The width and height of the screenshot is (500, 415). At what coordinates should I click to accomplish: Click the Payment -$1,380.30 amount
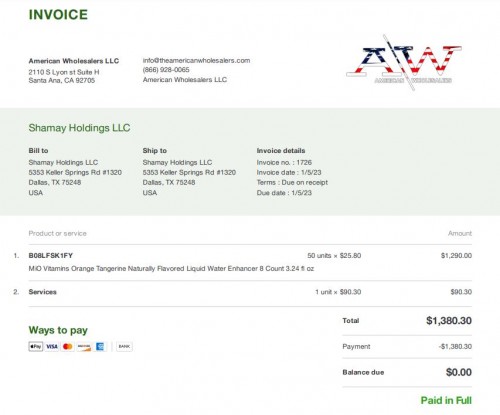point(455,347)
